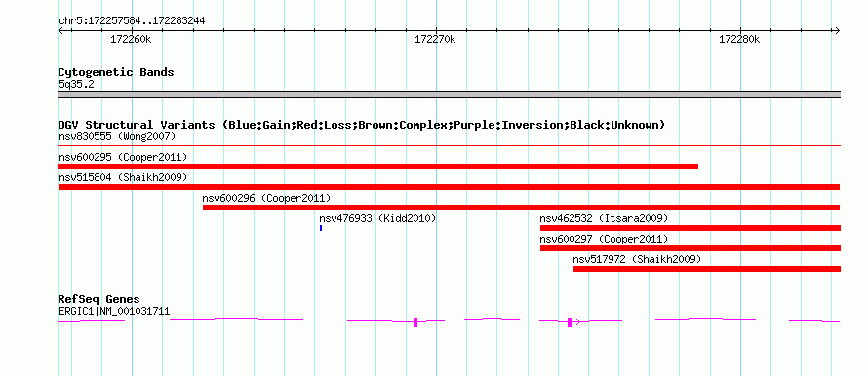Open the nsv517972 (Shaikh2009) label

(637, 259)
